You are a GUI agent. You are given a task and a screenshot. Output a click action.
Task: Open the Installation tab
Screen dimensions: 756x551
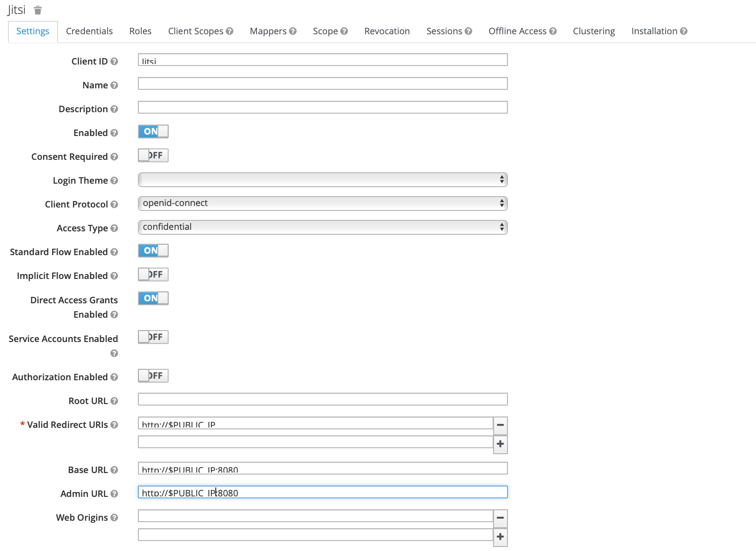coord(654,31)
